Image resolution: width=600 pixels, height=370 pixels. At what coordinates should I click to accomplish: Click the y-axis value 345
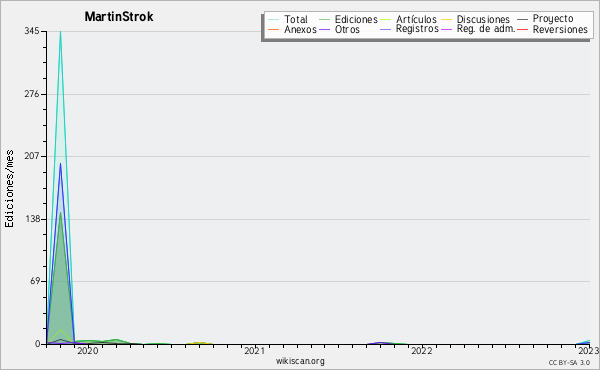(x=32, y=31)
